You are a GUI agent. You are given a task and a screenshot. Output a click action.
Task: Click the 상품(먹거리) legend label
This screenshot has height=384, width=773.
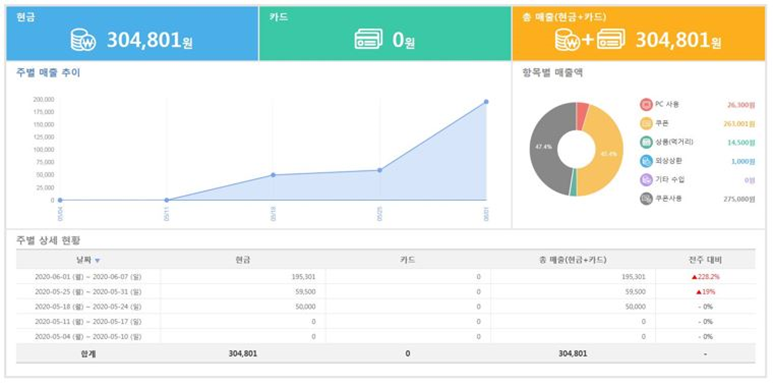[x=674, y=142]
